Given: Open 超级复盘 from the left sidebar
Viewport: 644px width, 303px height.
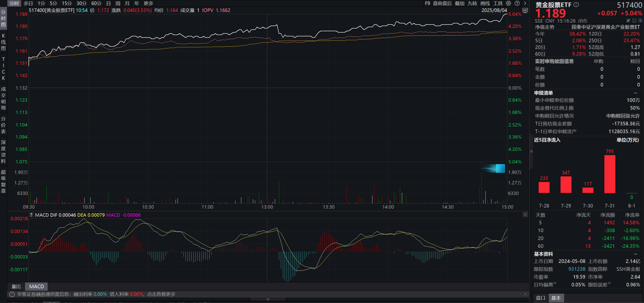Looking at the screenshot, I should [3, 180].
